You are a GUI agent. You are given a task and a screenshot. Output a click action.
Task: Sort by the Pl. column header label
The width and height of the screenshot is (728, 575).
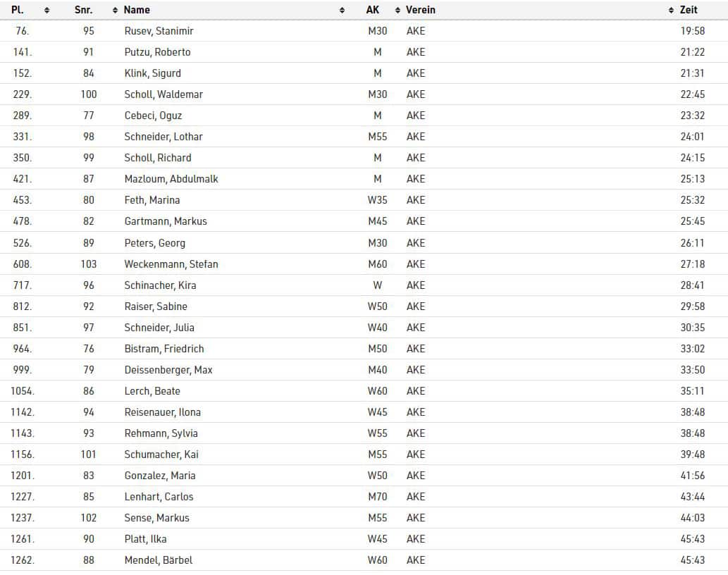coord(18,10)
